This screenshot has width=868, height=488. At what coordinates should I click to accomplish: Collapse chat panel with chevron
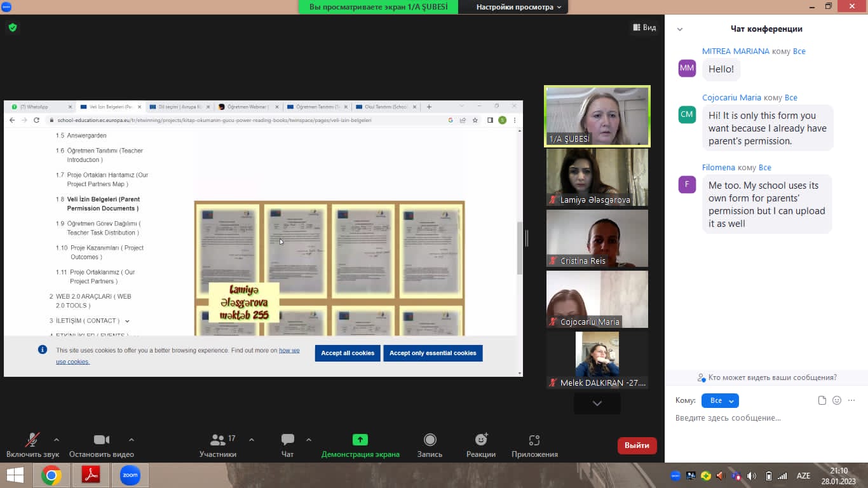pyautogui.click(x=680, y=29)
